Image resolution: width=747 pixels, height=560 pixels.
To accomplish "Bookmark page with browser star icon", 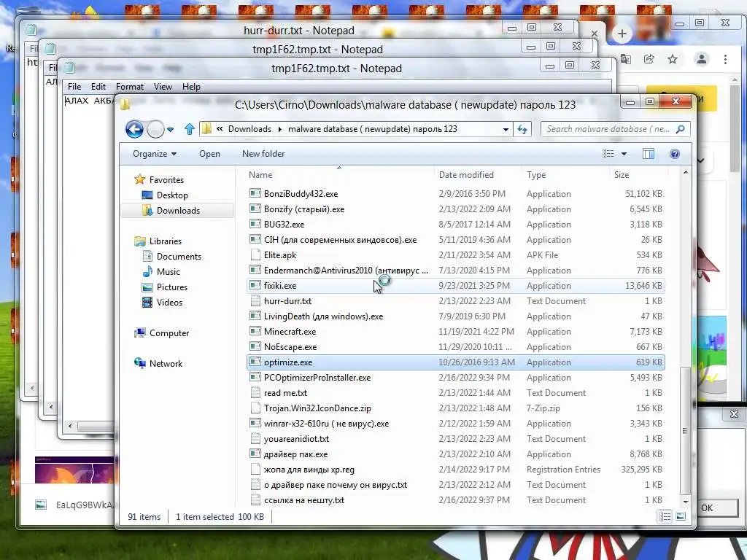I will click(x=672, y=59).
